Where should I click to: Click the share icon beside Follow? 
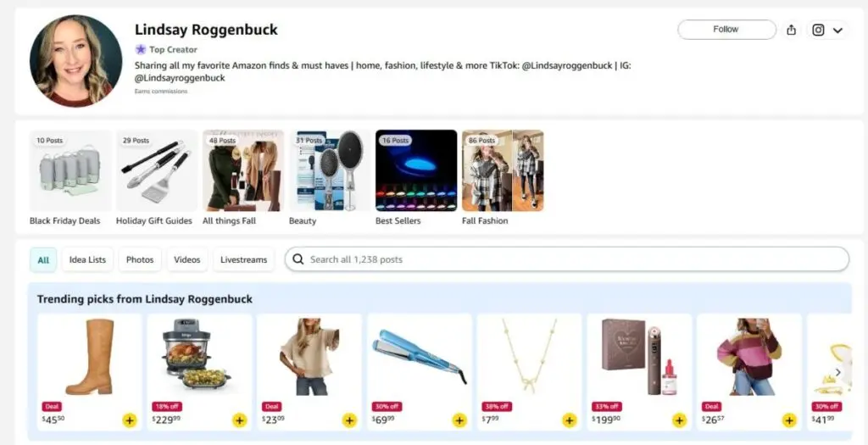(x=791, y=30)
